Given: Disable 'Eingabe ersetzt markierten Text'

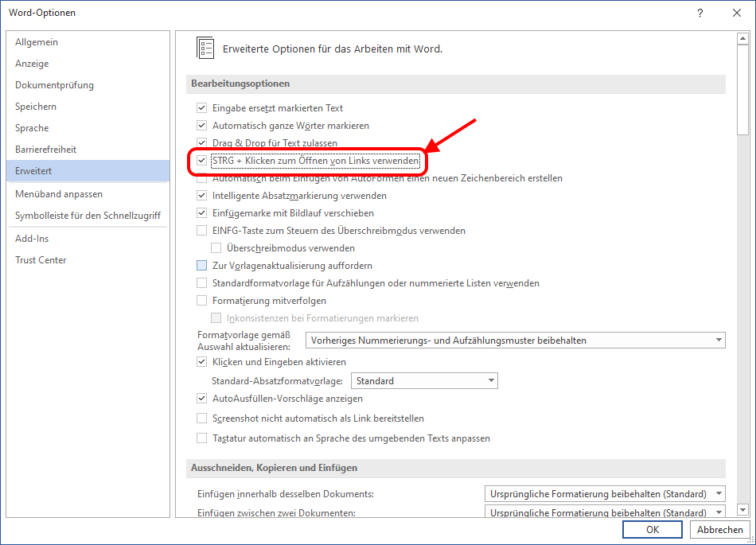Looking at the screenshot, I should (201, 107).
